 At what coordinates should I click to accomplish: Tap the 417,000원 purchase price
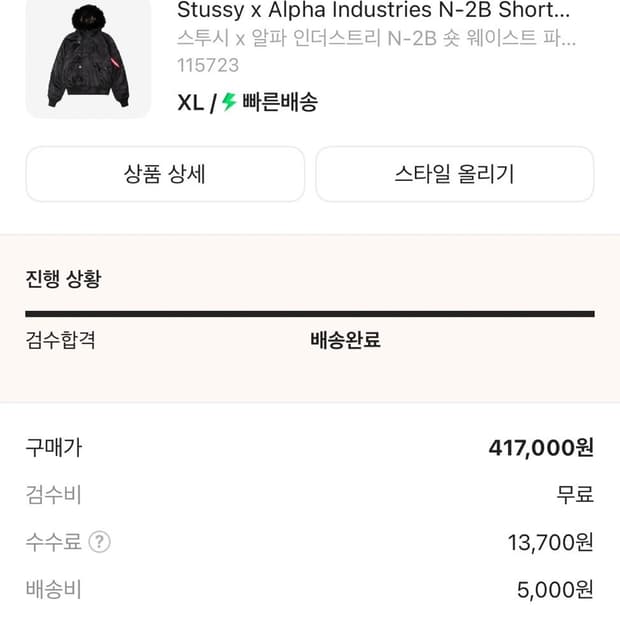(541, 448)
